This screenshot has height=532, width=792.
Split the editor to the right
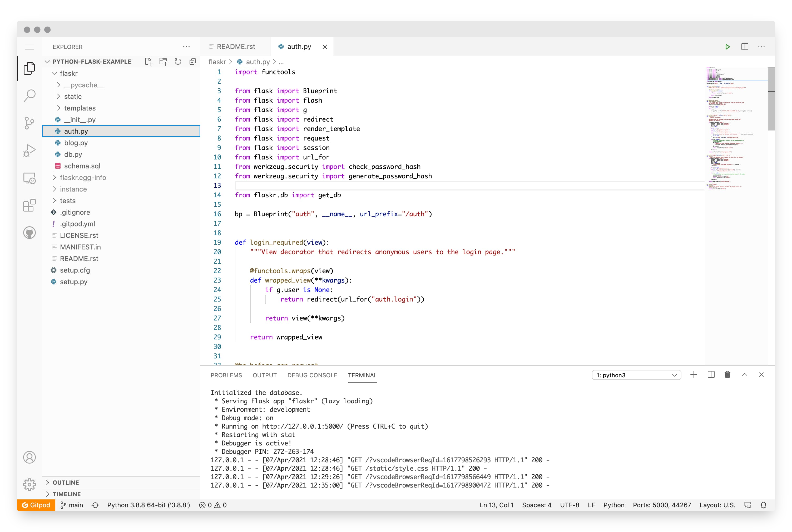pyautogui.click(x=744, y=47)
